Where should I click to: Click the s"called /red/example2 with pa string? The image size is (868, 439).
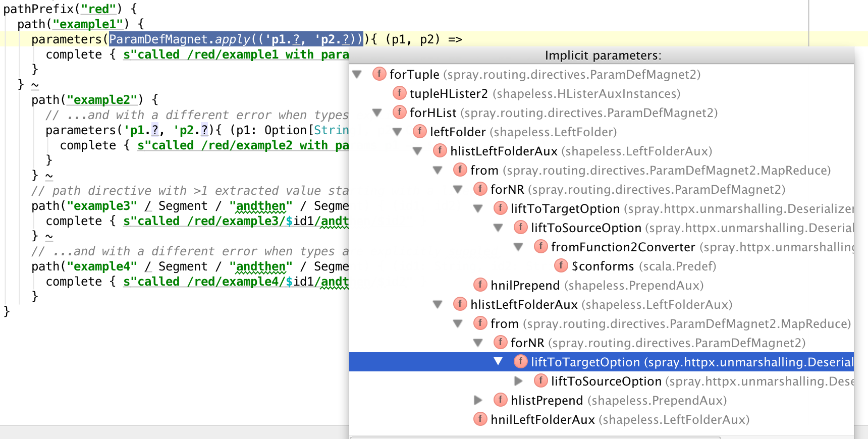click(x=243, y=145)
